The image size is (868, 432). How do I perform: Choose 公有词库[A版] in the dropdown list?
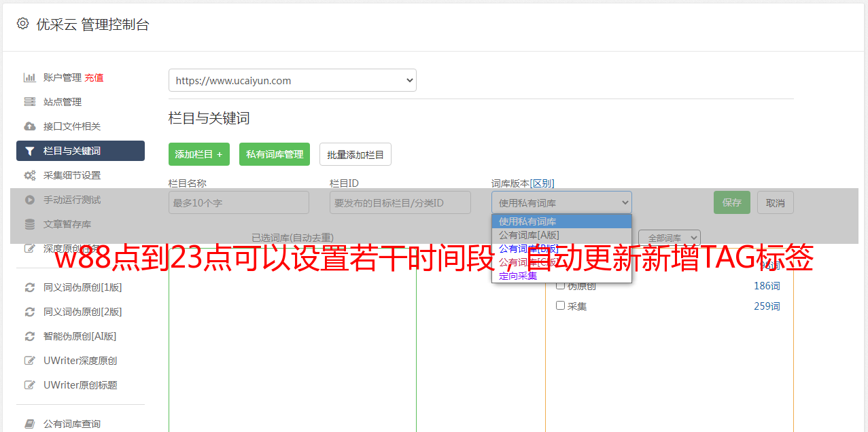coord(561,235)
